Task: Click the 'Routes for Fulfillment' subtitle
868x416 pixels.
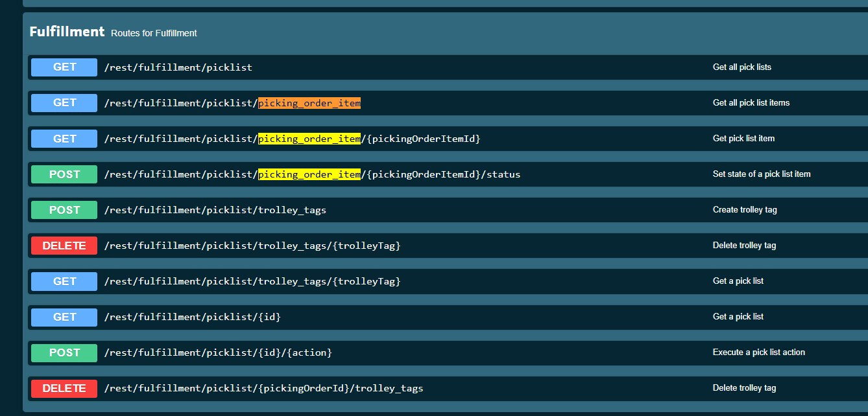Action: pyautogui.click(x=154, y=33)
